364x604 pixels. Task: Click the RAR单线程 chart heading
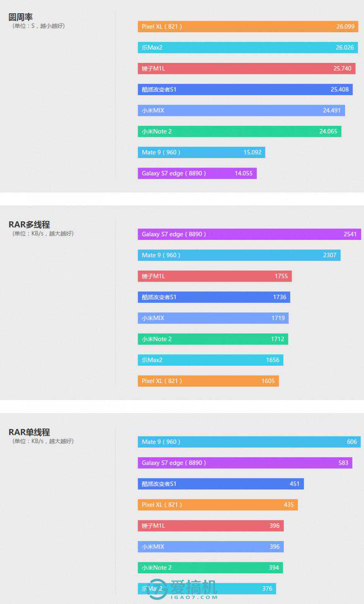tap(29, 432)
